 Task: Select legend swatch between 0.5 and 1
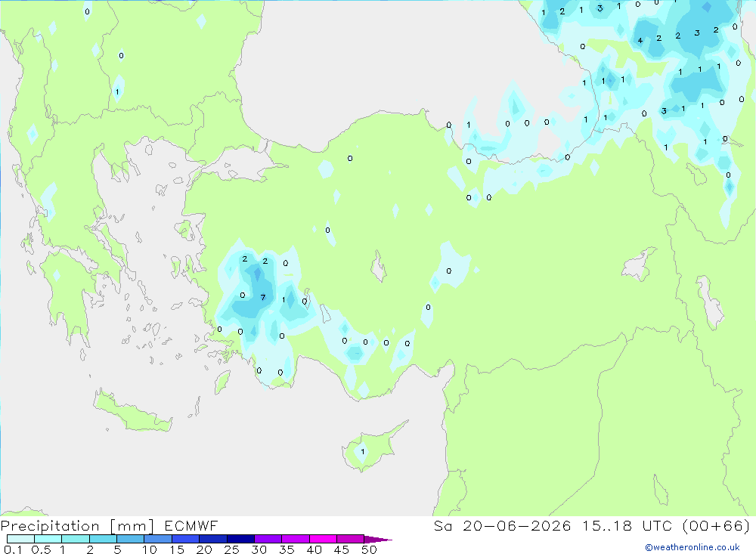coord(48,539)
